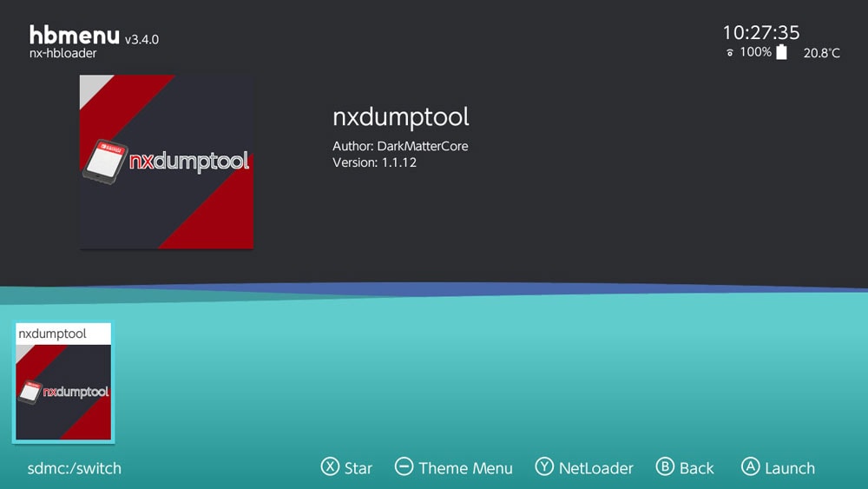Image resolution: width=868 pixels, height=489 pixels.
Task: Click the large nxdumptool cover image
Action: [x=167, y=162]
